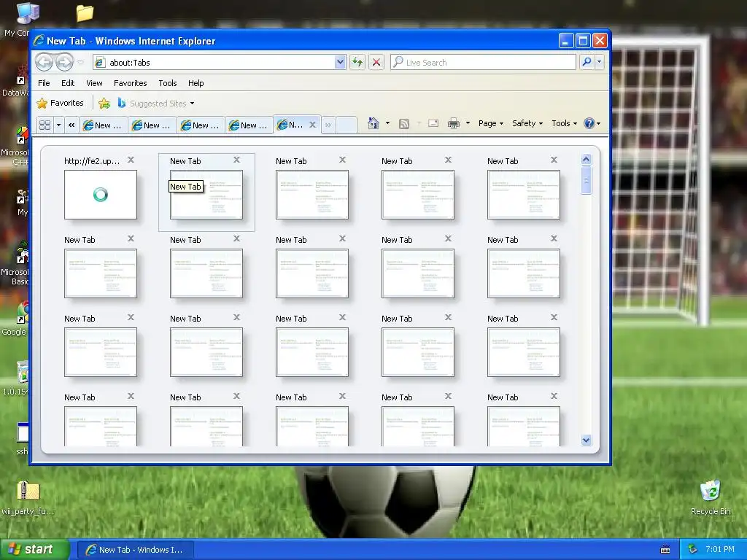Focus the Live Search box
The image size is (747, 560).
pos(483,63)
